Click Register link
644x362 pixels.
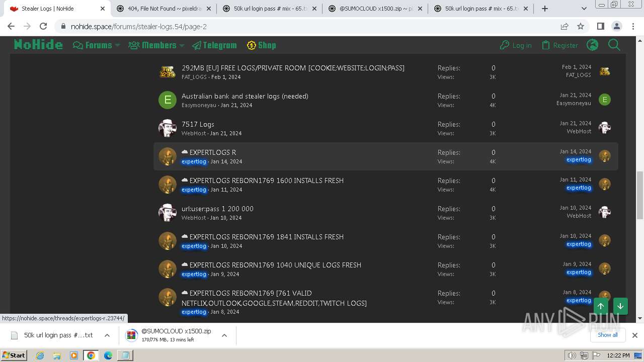[560, 45]
